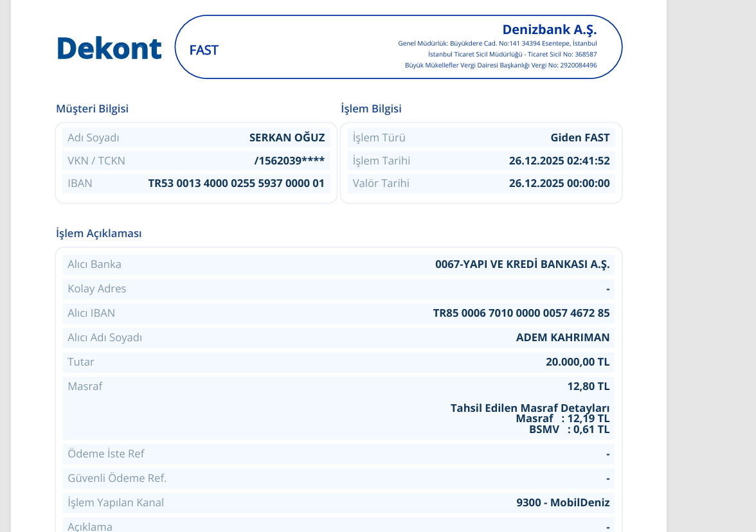Select the timestamp 26.12.2025 02:41:52
Screen dimensions: 756x532
pos(559,161)
